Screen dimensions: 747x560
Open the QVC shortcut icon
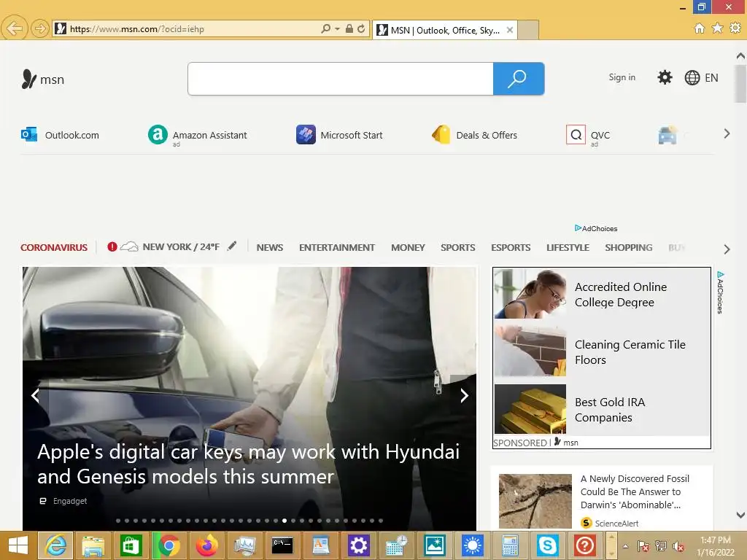(x=576, y=135)
